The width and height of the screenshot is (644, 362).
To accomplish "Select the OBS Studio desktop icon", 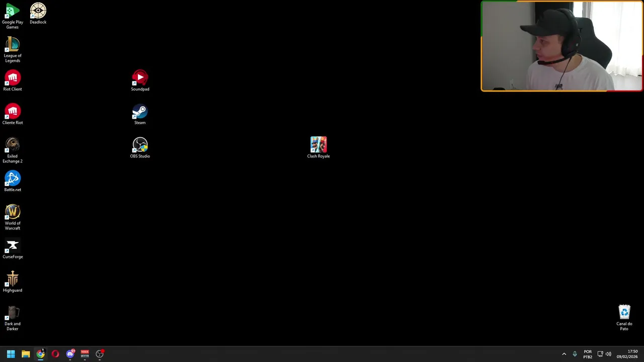I will 140,148.
